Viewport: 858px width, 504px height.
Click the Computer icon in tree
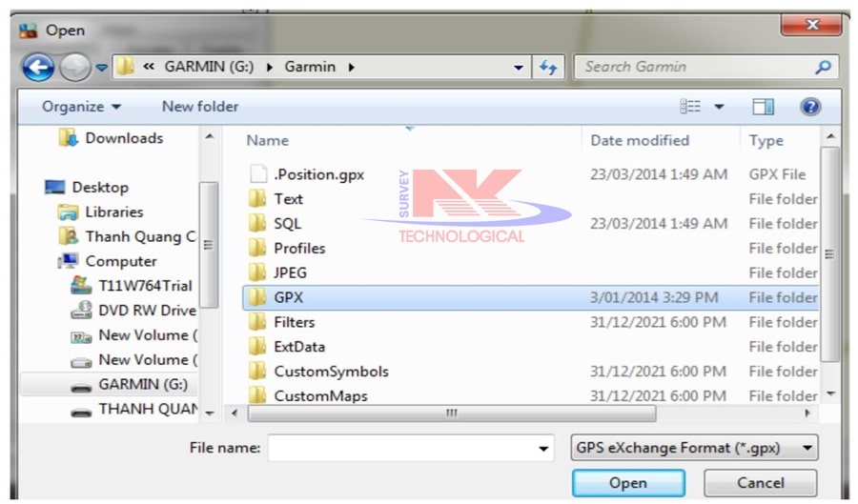[69, 261]
